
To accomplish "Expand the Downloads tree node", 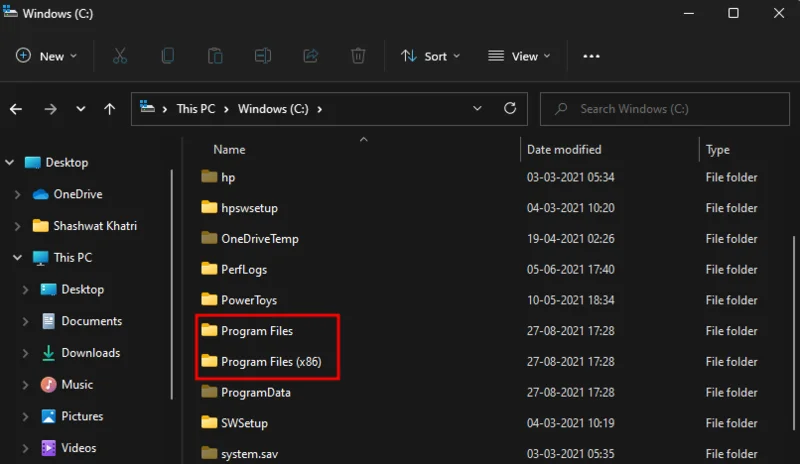I will click(25, 353).
